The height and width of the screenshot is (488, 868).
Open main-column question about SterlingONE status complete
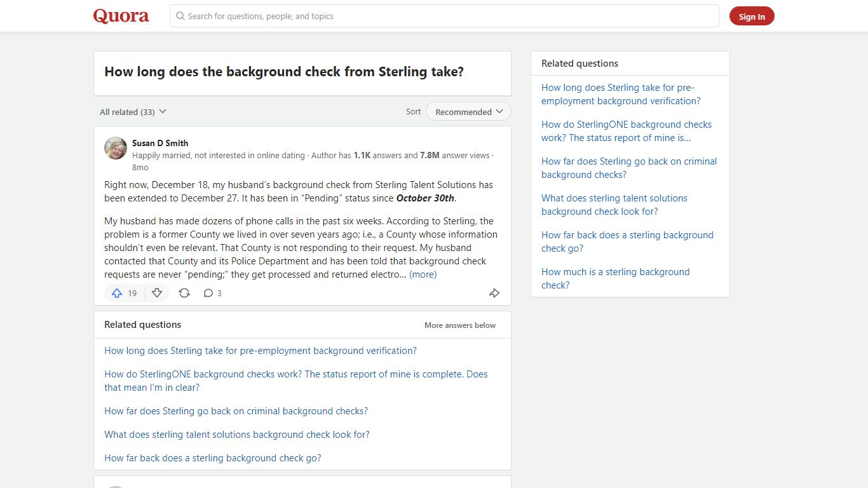coord(295,381)
